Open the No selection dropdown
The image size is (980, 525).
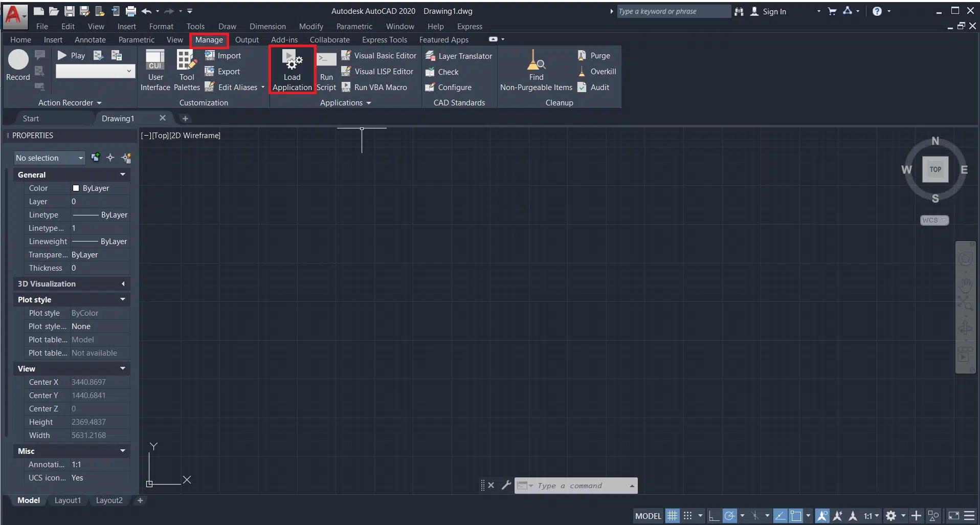49,158
